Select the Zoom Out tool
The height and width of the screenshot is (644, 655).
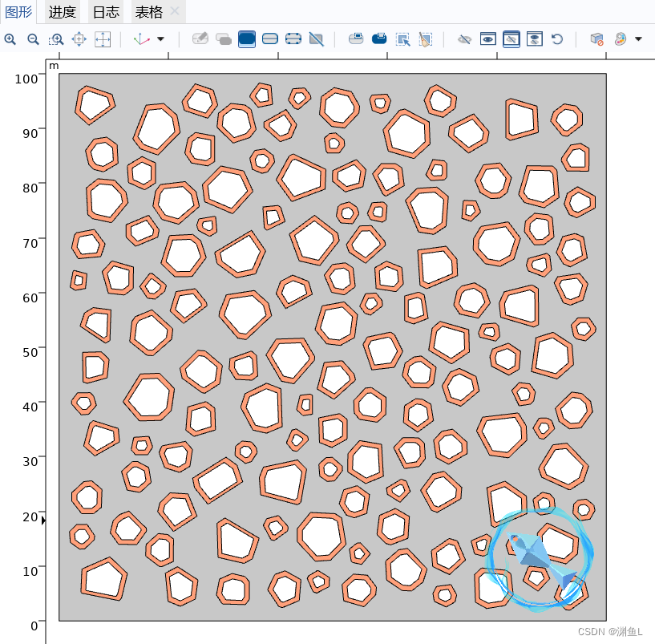pos(33,38)
